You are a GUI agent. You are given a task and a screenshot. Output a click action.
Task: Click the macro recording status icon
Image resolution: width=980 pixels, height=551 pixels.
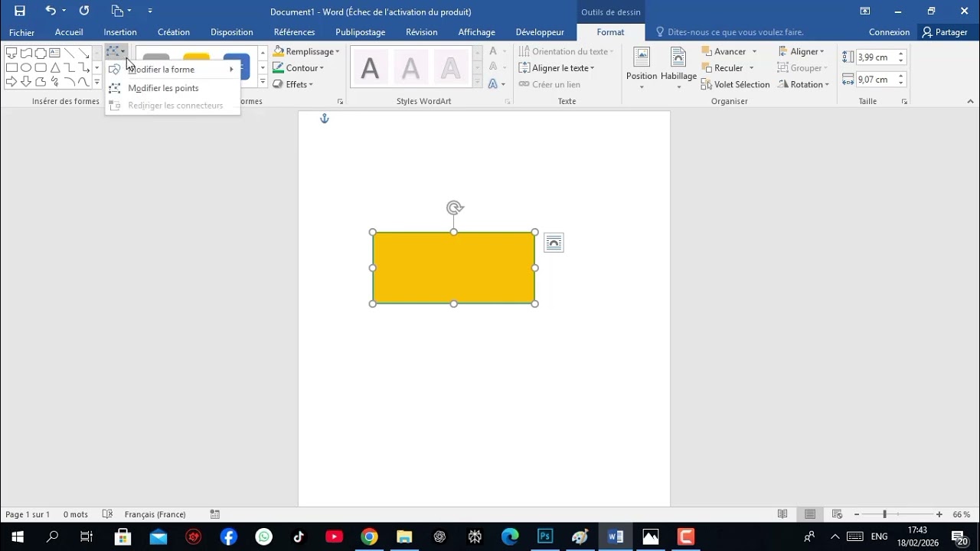click(x=215, y=514)
